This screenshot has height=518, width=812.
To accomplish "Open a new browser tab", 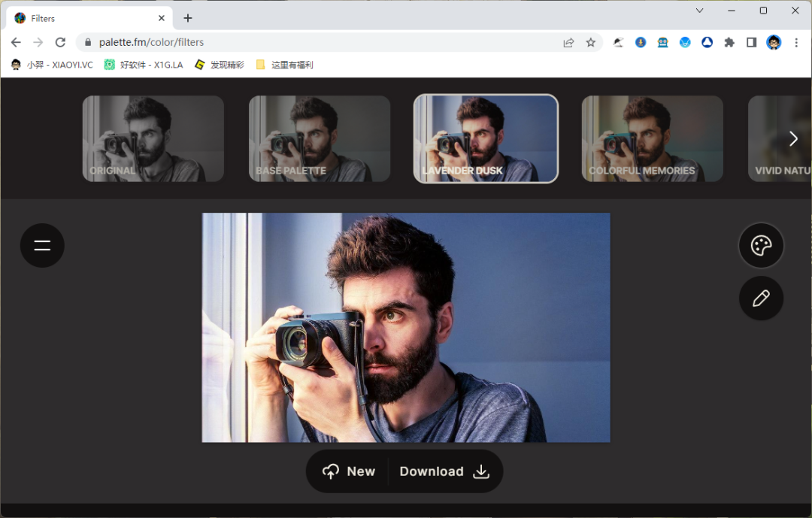I will click(188, 18).
